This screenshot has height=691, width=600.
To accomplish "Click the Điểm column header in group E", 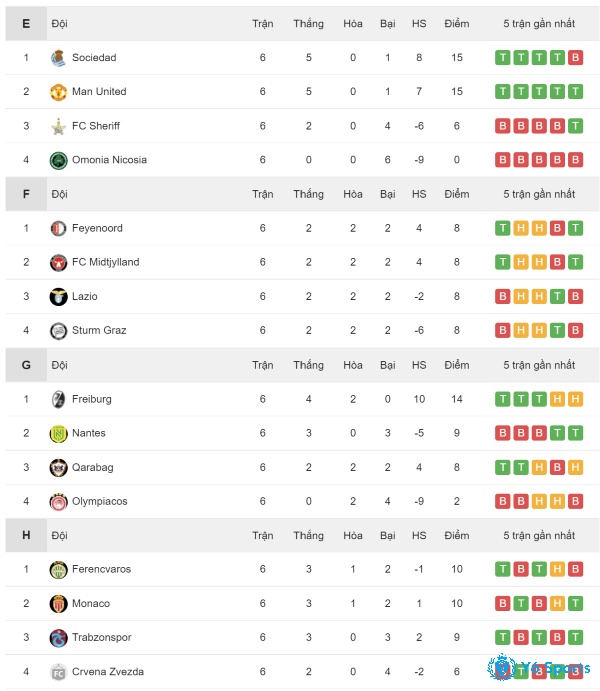I will 456,23.
